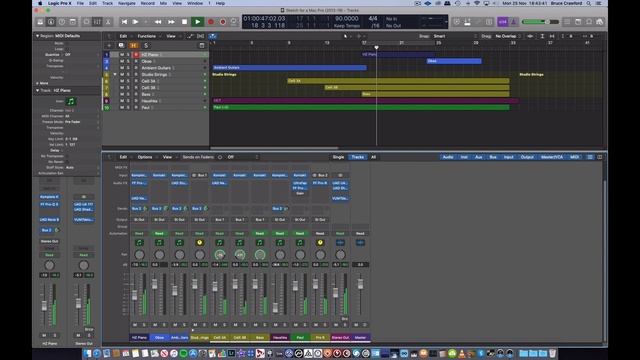
Task: Click the Stop transport button
Action: tap(184, 22)
